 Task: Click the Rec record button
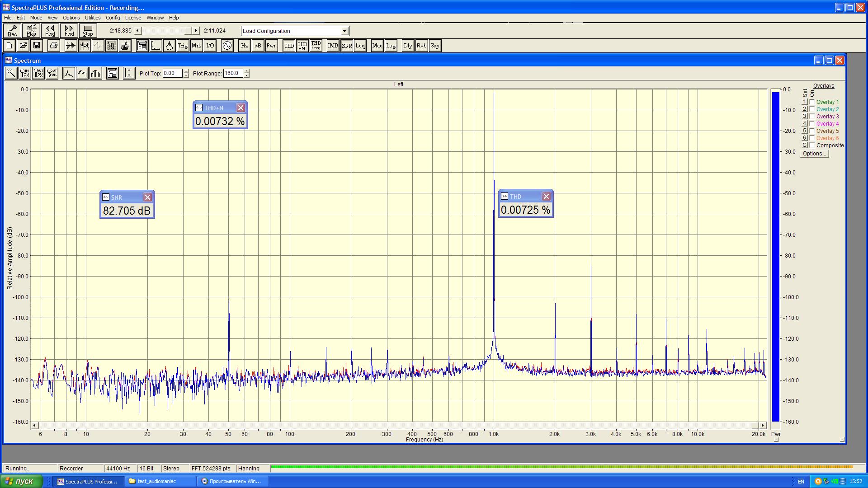click(12, 31)
